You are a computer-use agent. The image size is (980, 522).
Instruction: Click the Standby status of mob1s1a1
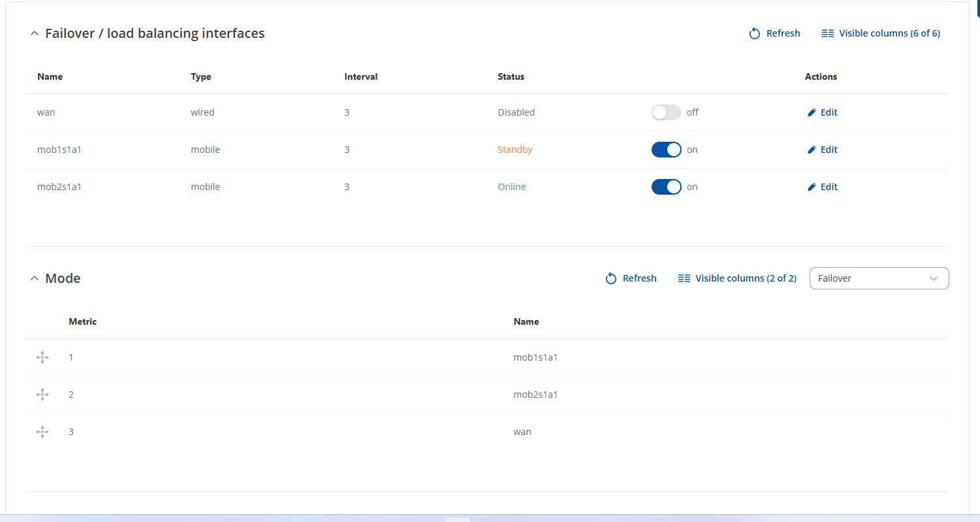point(514,150)
